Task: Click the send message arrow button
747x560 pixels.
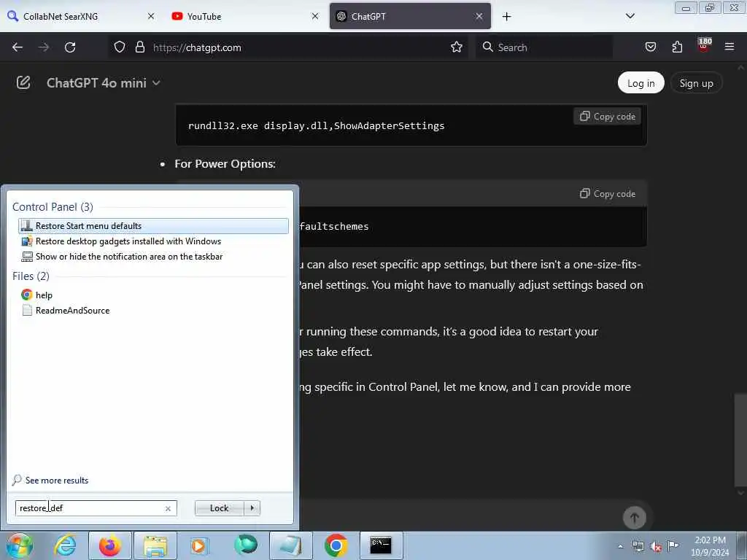Action: click(634, 517)
